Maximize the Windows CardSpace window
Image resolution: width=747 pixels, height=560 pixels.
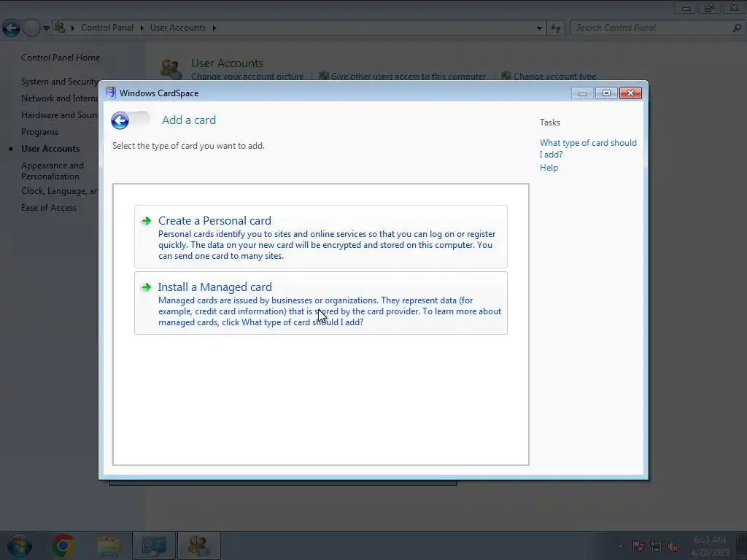point(606,93)
